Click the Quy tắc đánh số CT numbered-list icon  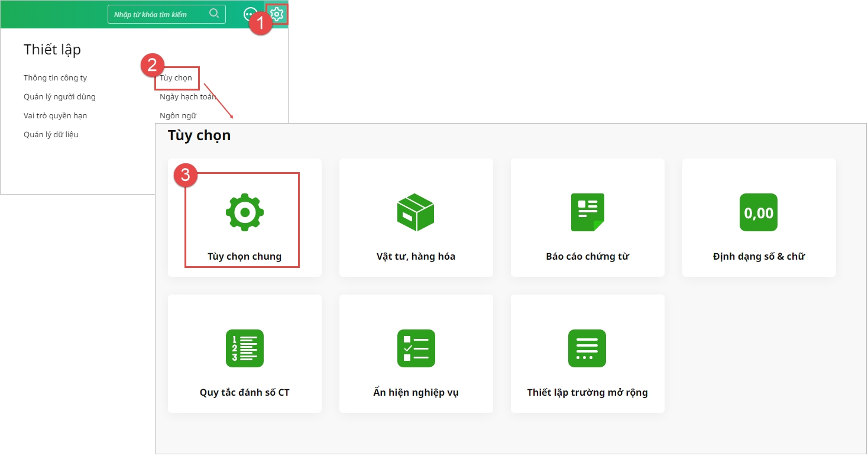click(245, 348)
